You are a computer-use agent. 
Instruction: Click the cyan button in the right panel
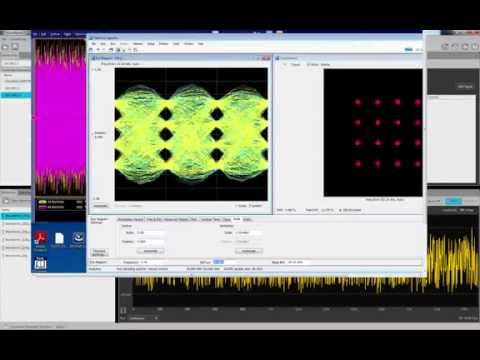(x=454, y=201)
